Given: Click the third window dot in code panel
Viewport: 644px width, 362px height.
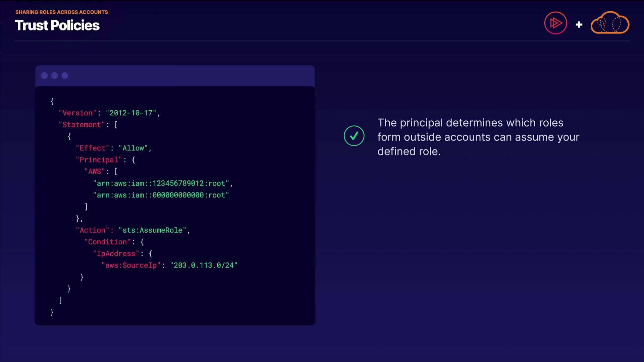Looking at the screenshot, I should (65, 76).
